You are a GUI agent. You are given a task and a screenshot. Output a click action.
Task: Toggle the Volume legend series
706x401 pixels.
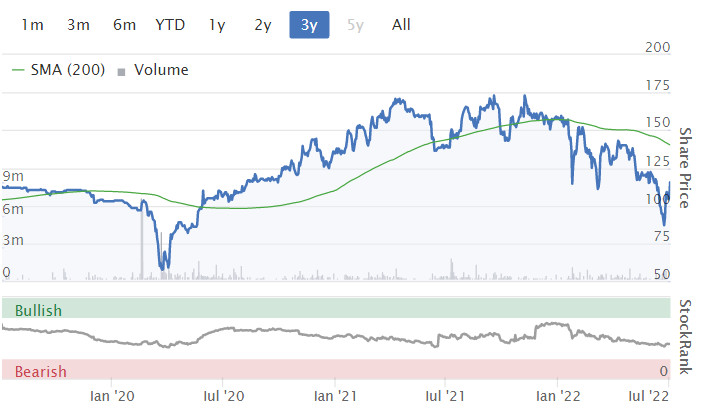pos(160,70)
